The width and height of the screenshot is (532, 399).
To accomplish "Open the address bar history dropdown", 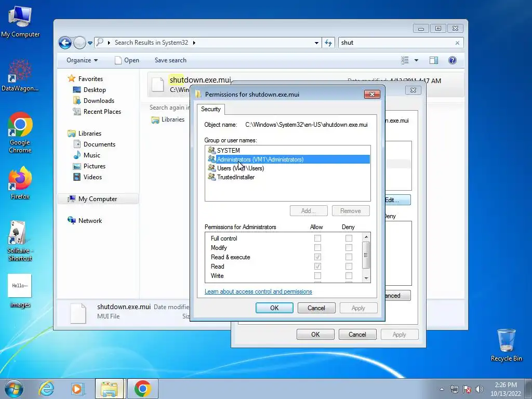I will click(x=316, y=43).
